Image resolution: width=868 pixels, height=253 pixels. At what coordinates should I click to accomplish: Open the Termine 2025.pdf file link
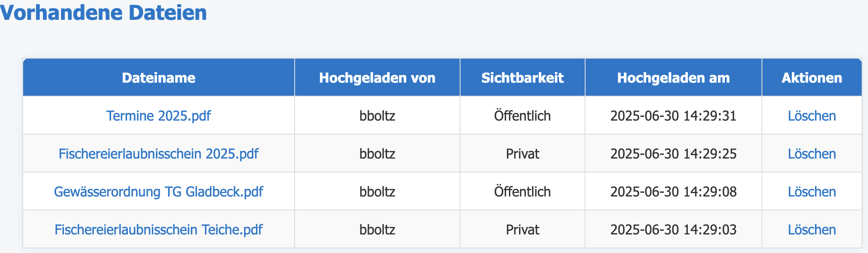point(158,116)
